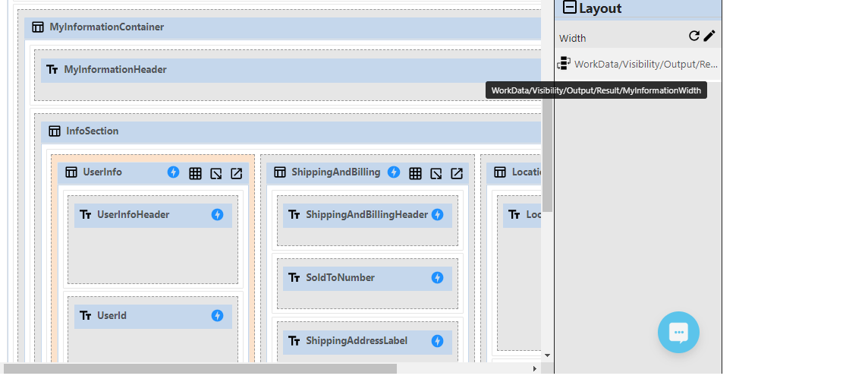
Task: Select the ShippingAndBillingHeader element
Action: click(367, 215)
